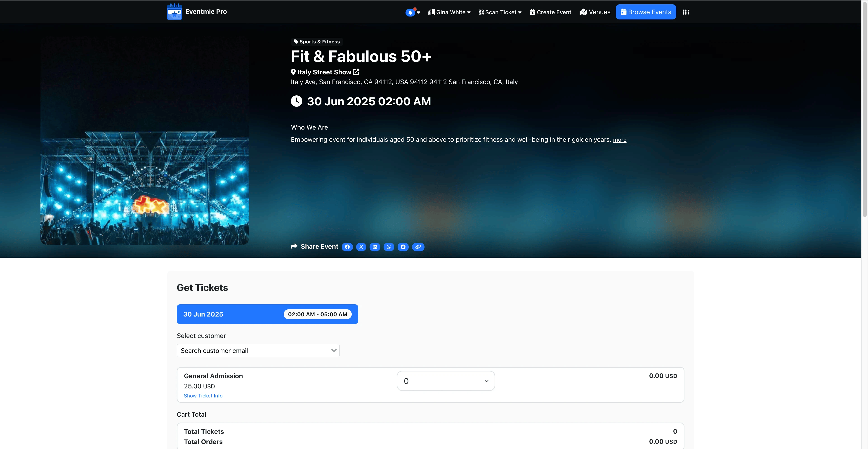Share event on X (Twitter)
The image size is (868, 449).
coord(361,247)
